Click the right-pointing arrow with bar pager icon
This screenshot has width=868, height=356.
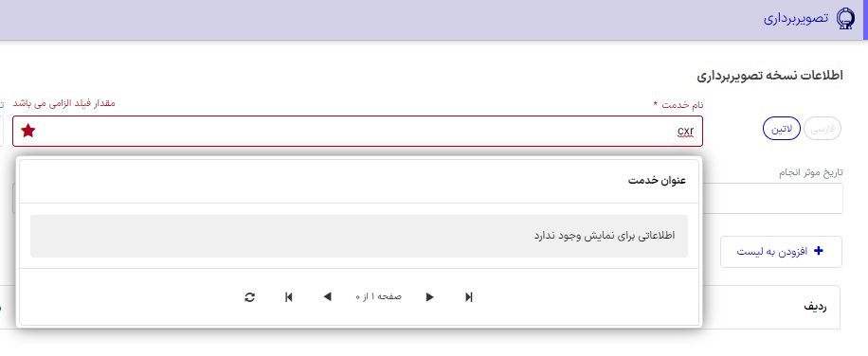click(x=469, y=297)
